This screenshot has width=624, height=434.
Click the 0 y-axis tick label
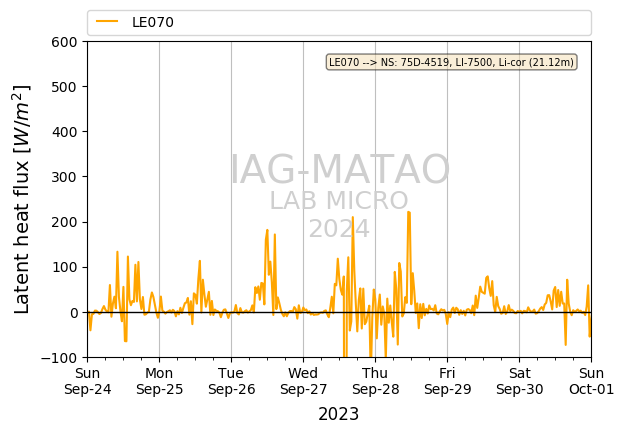click(74, 313)
